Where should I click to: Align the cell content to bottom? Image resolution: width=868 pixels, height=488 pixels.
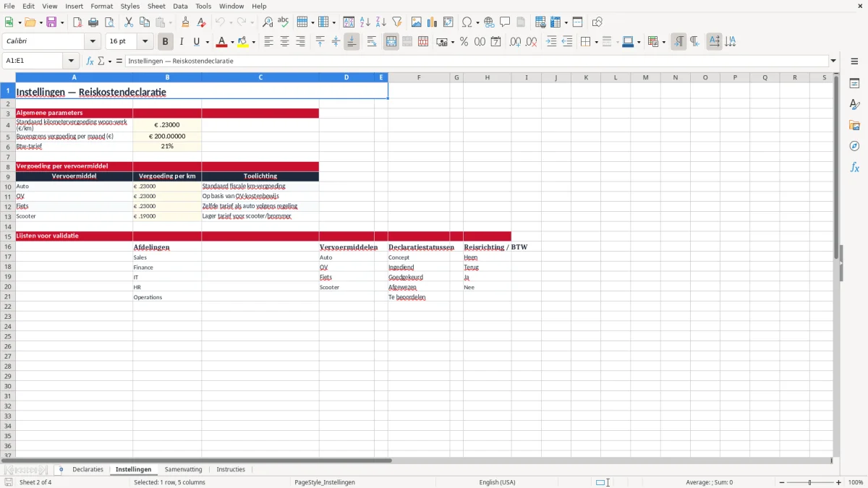tap(352, 42)
